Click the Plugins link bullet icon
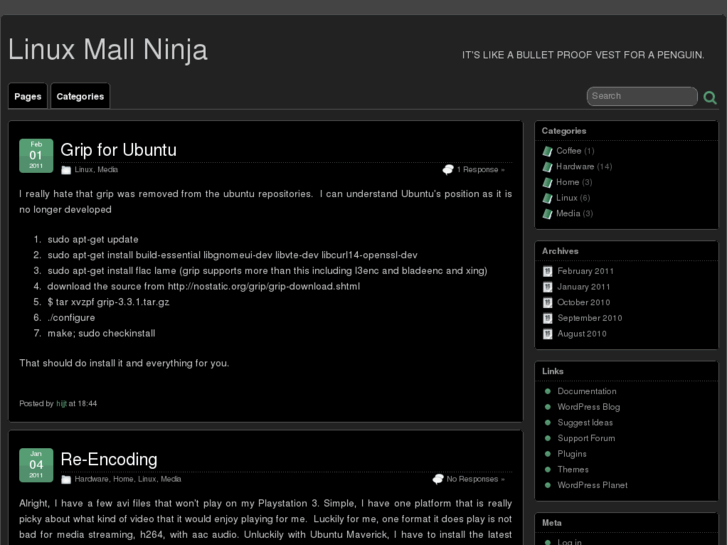 [x=548, y=454]
